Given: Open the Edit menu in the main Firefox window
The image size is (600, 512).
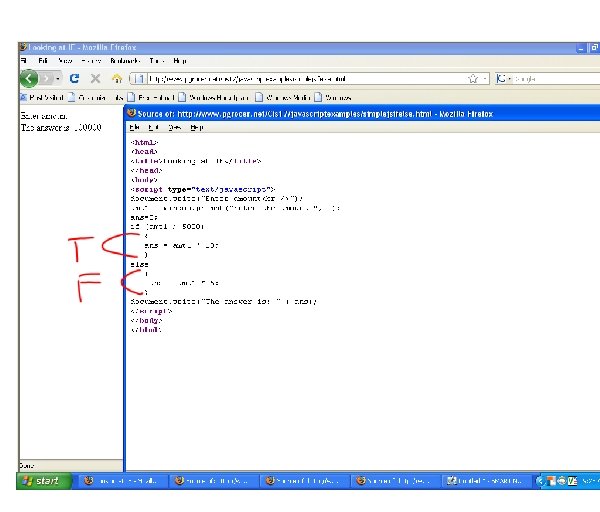Looking at the screenshot, I should click(x=43, y=60).
